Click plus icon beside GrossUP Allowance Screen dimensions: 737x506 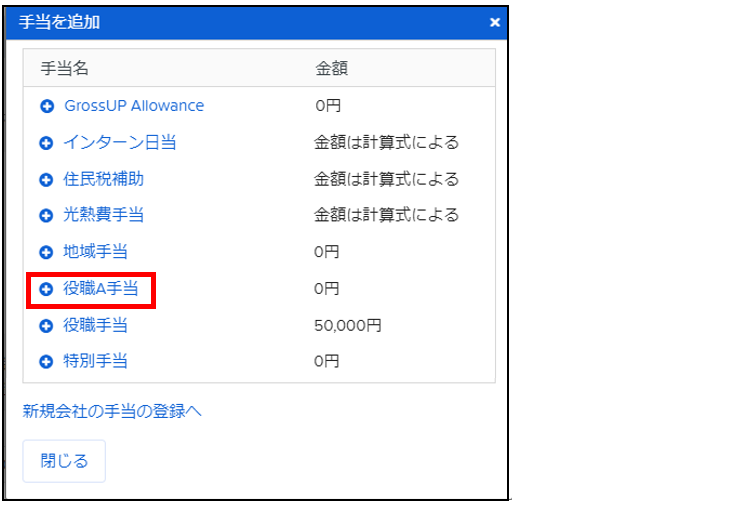click(x=47, y=106)
